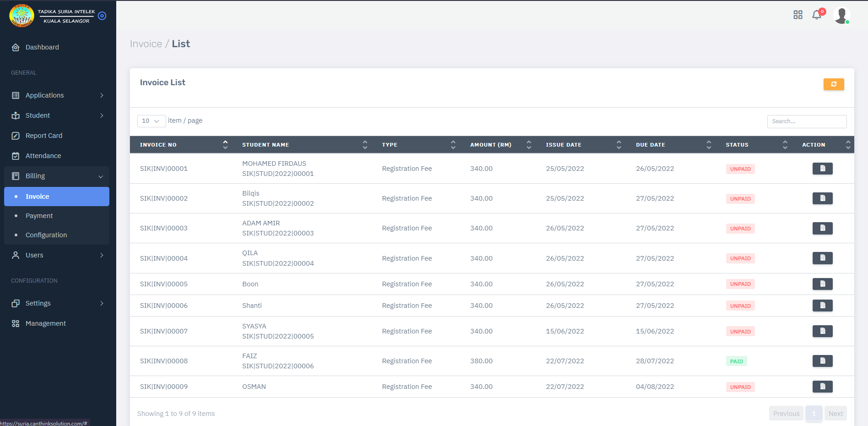Viewport: 868px width, 426px height.
Task: Click the Invoice breadcrumb link
Action: pyautogui.click(x=146, y=44)
